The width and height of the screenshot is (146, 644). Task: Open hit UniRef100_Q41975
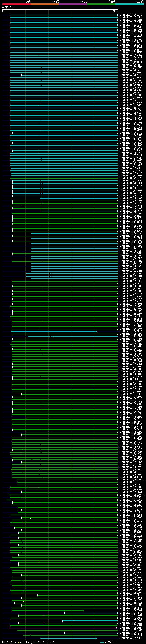click(131, 15)
